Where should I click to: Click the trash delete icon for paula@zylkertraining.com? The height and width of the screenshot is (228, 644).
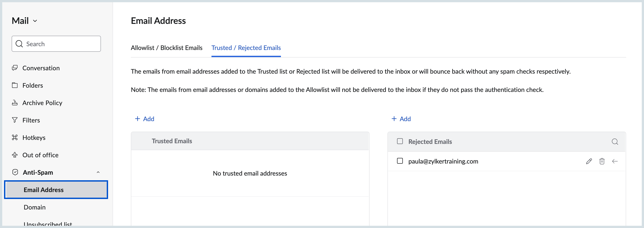[x=602, y=161]
